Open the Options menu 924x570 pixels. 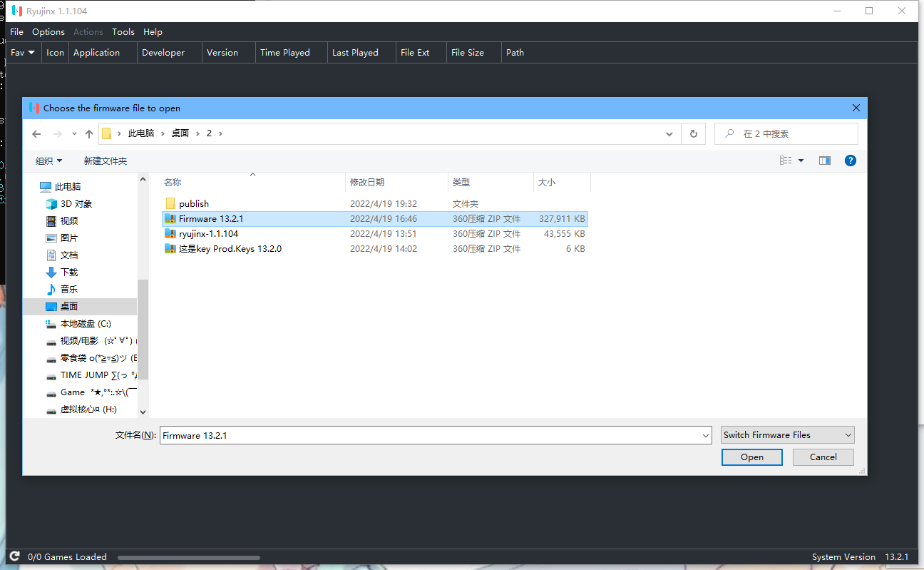[x=48, y=32]
